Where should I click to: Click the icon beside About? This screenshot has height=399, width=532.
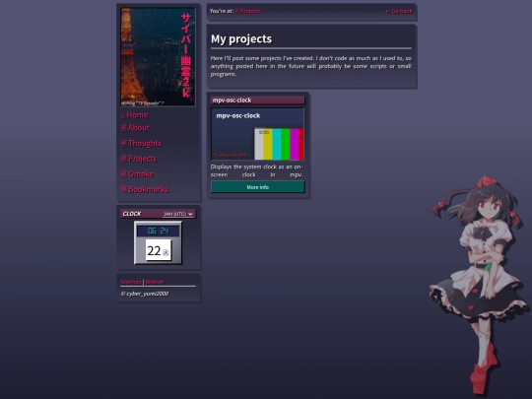tap(123, 127)
